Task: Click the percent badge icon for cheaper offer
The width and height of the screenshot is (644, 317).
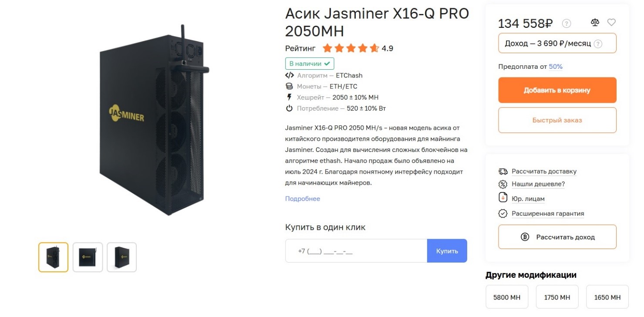Action: click(x=503, y=184)
